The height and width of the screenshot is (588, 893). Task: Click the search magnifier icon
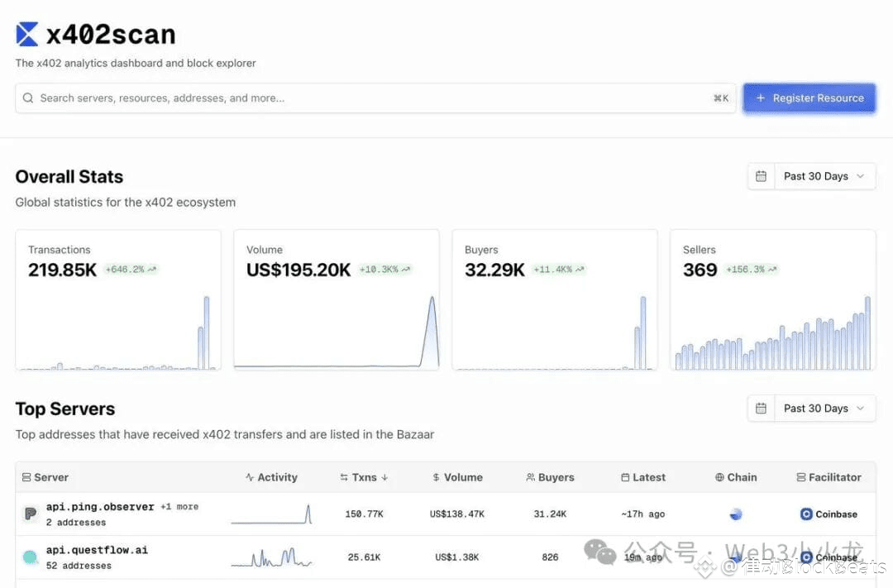[28, 98]
